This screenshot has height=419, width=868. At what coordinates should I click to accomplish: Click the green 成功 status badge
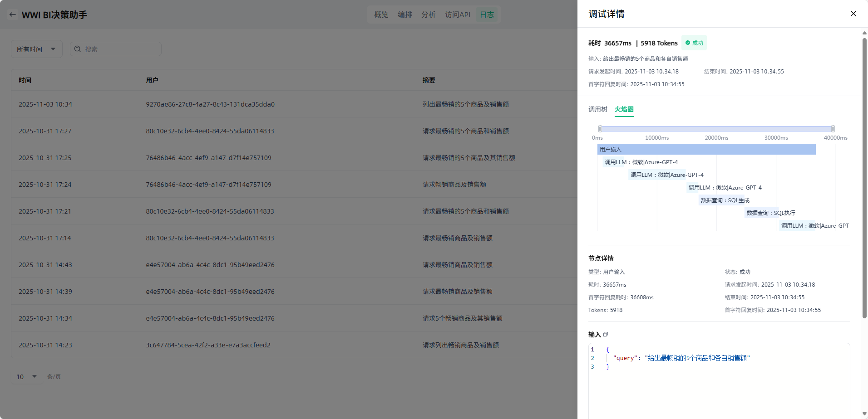694,43
